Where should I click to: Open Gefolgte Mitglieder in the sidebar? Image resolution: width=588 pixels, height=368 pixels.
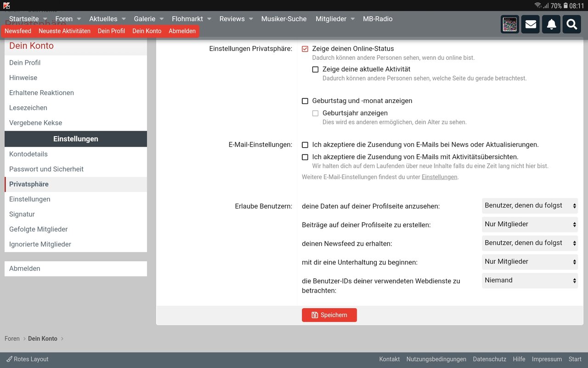pos(76,229)
